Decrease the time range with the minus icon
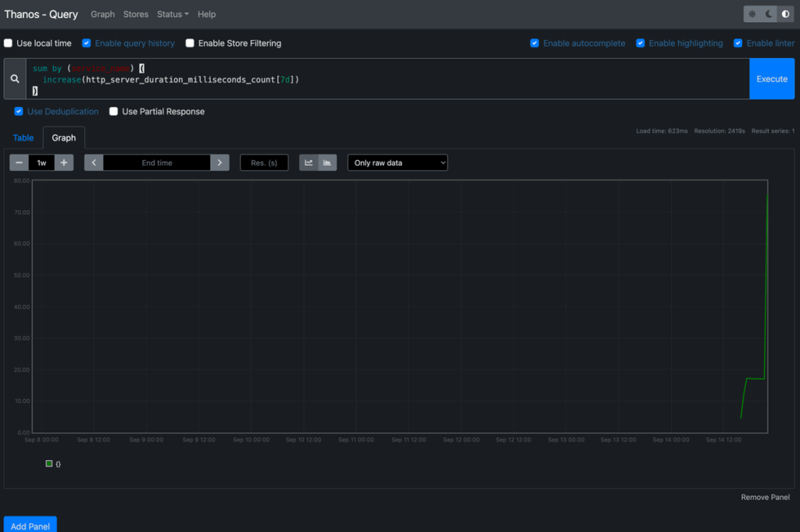The width and height of the screenshot is (800, 532). [x=19, y=162]
